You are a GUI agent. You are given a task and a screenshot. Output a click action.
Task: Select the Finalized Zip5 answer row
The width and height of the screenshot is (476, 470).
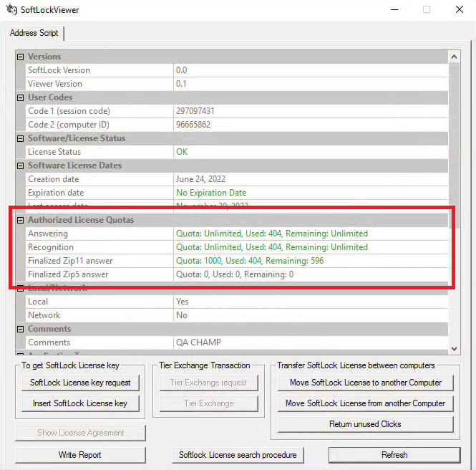click(237, 274)
